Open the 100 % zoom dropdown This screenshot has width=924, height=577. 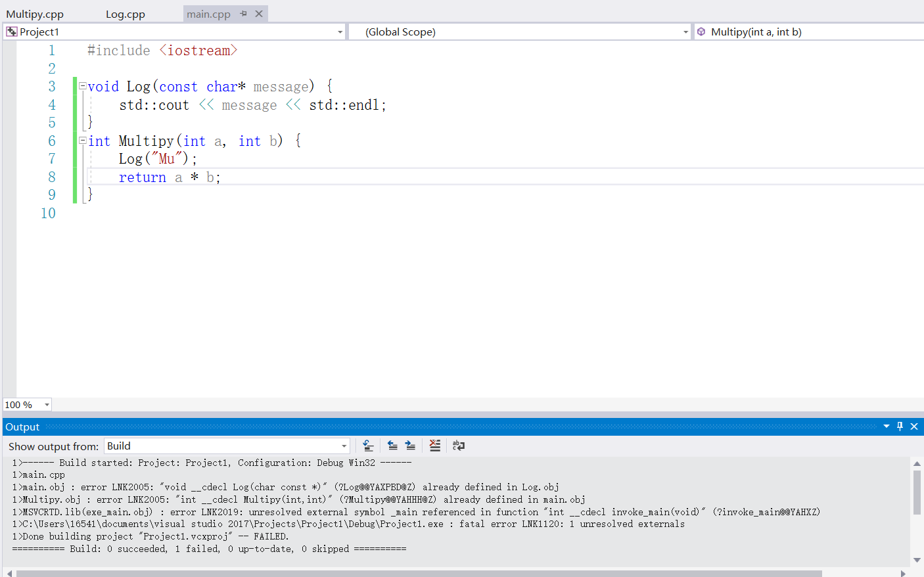pos(47,405)
